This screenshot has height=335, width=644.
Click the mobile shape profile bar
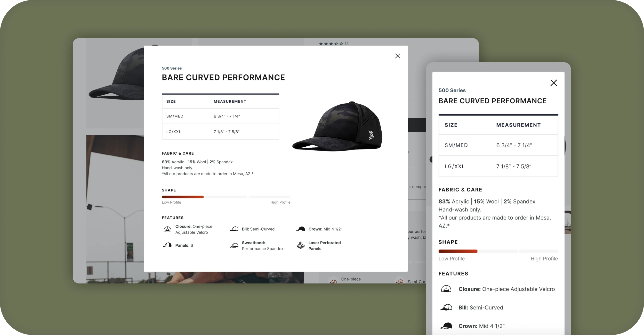[x=498, y=251]
